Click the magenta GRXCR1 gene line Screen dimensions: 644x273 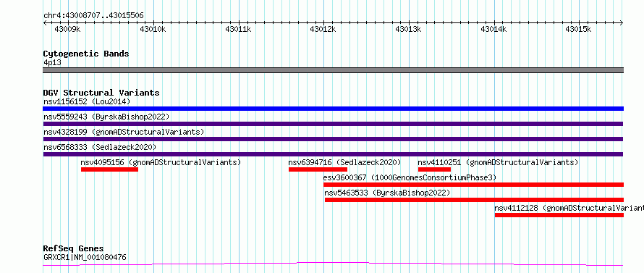(x=333, y=264)
